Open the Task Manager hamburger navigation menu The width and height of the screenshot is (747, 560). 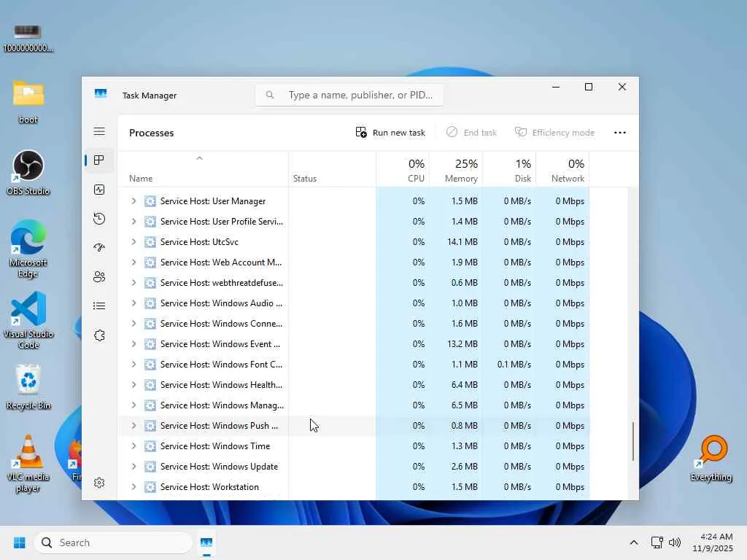click(x=99, y=131)
